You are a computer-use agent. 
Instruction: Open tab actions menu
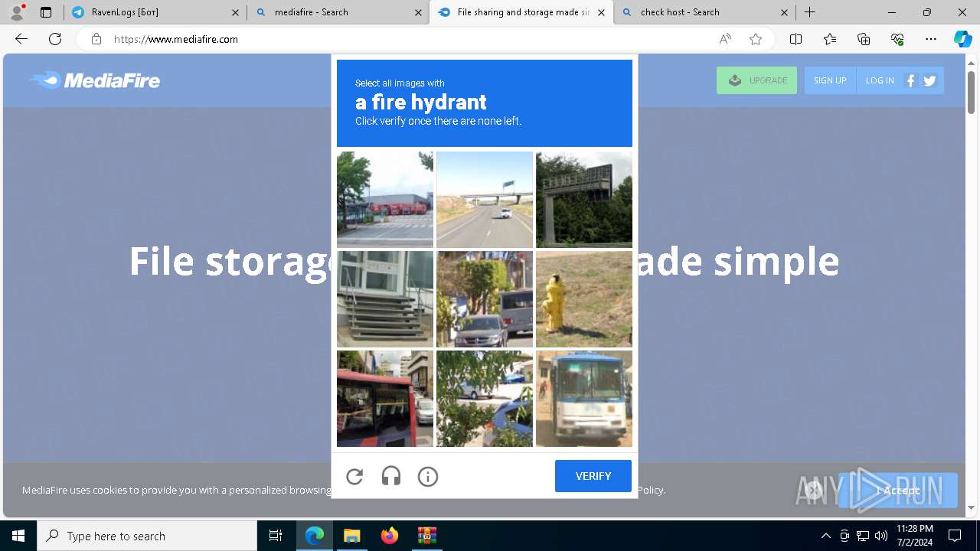click(46, 12)
